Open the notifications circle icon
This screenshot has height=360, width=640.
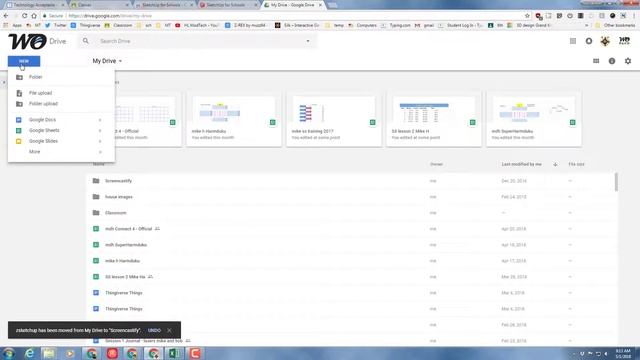point(589,41)
